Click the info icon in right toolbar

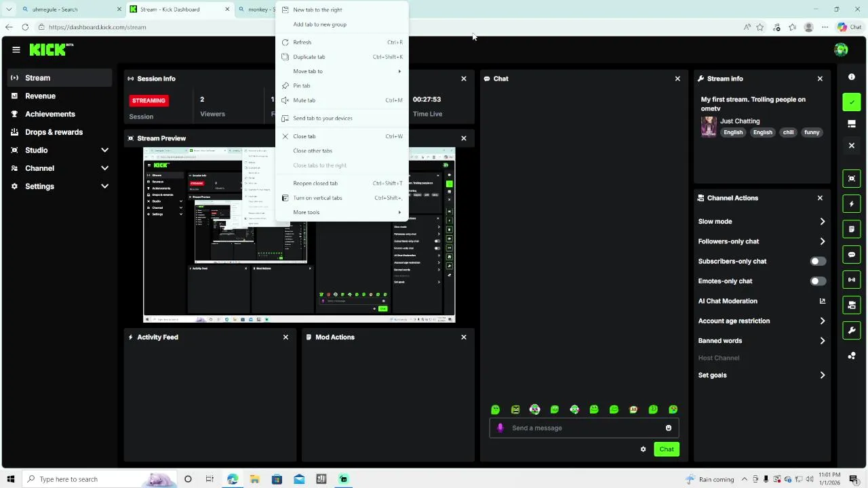pos(852,77)
